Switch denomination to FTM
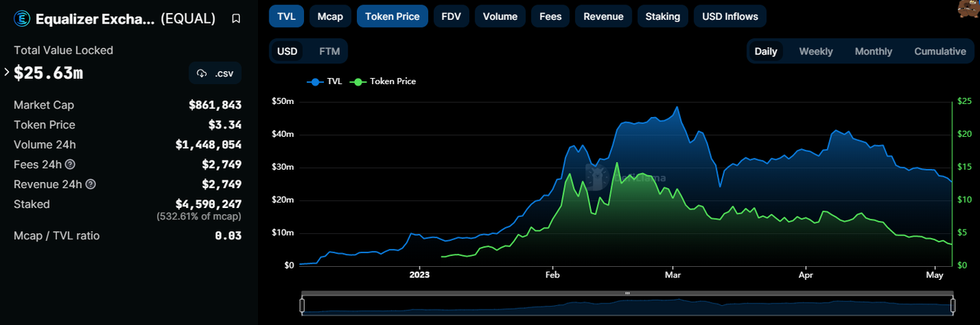 point(329,51)
